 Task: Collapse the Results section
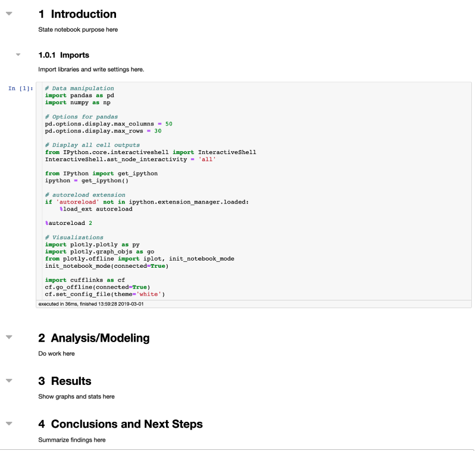8,380
